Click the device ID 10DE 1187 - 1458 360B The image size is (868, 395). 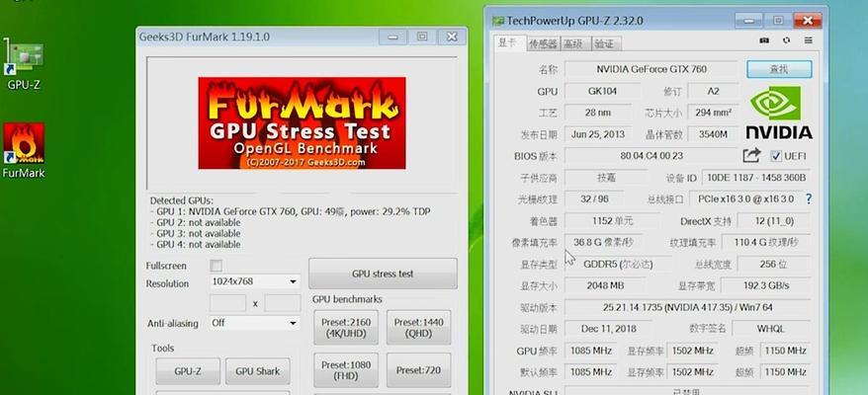pos(756,178)
